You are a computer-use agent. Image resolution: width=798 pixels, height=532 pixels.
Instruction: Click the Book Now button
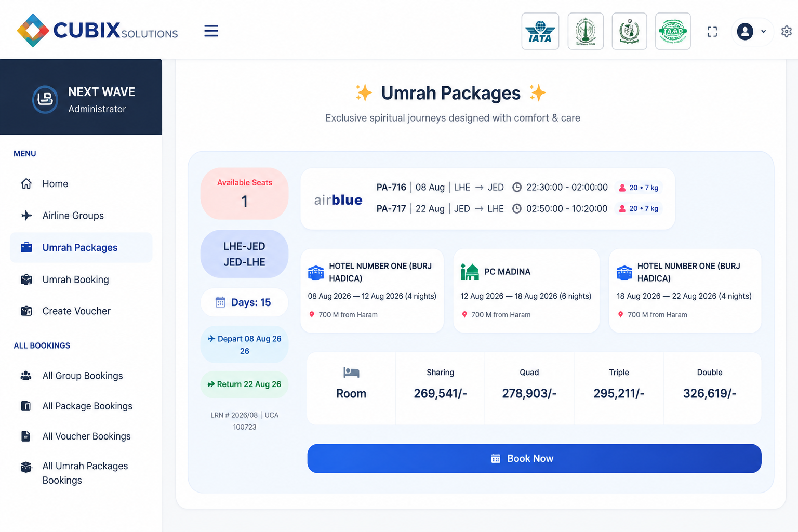coord(534,458)
